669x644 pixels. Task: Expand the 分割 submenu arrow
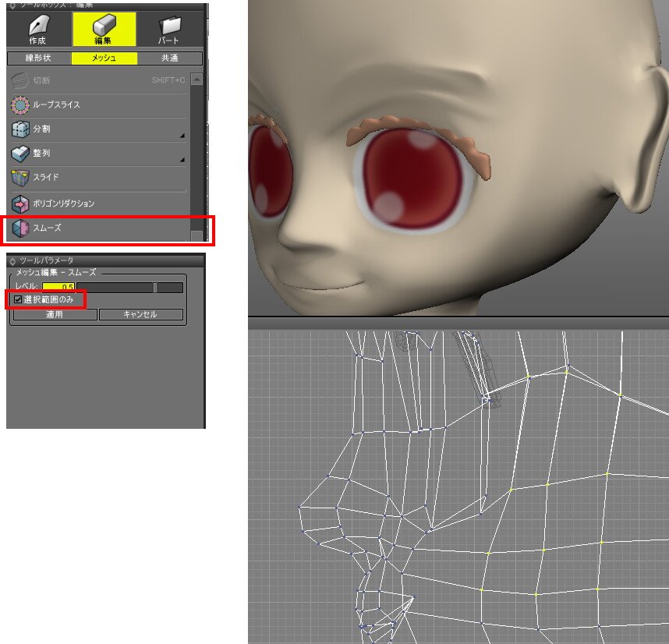(182, 136)
